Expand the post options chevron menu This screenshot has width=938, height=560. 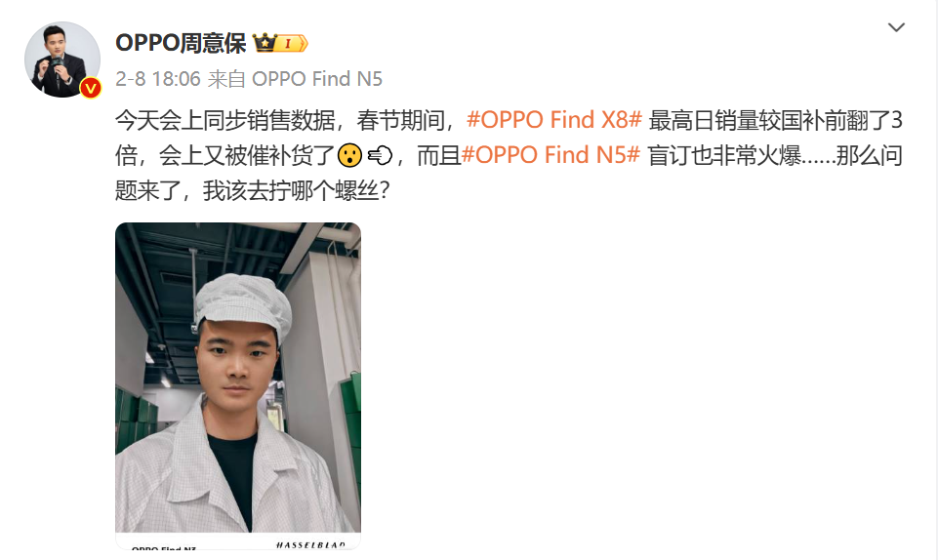click(x=896, y=27)
